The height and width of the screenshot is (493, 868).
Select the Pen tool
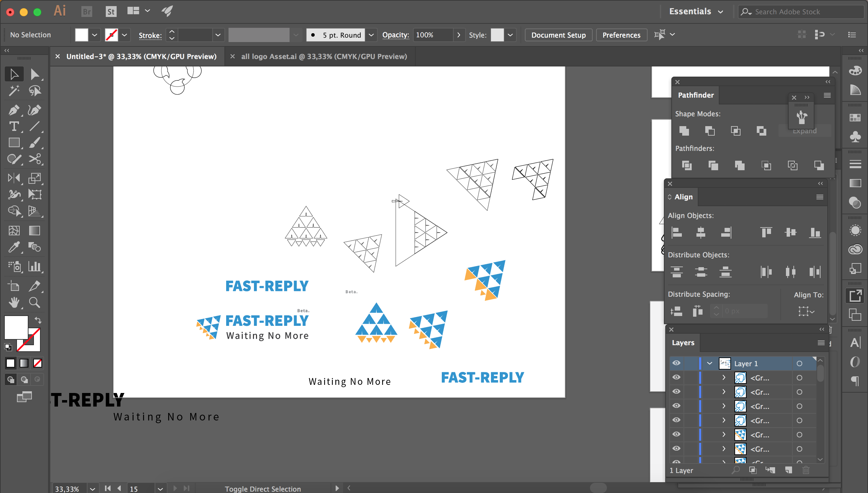click(x=14, y=110)
